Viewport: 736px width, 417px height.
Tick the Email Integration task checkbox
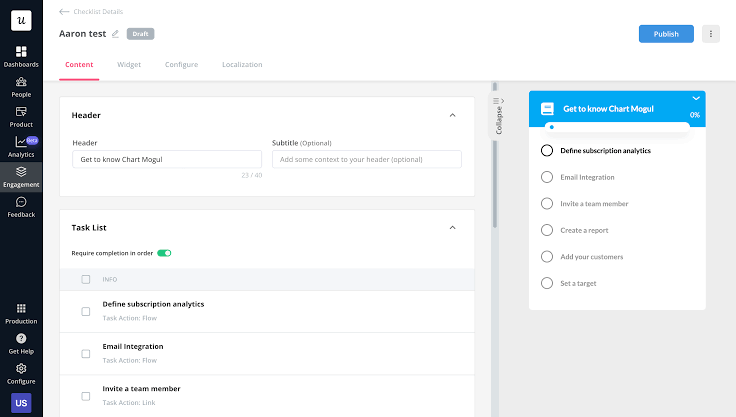coord(86,354)
